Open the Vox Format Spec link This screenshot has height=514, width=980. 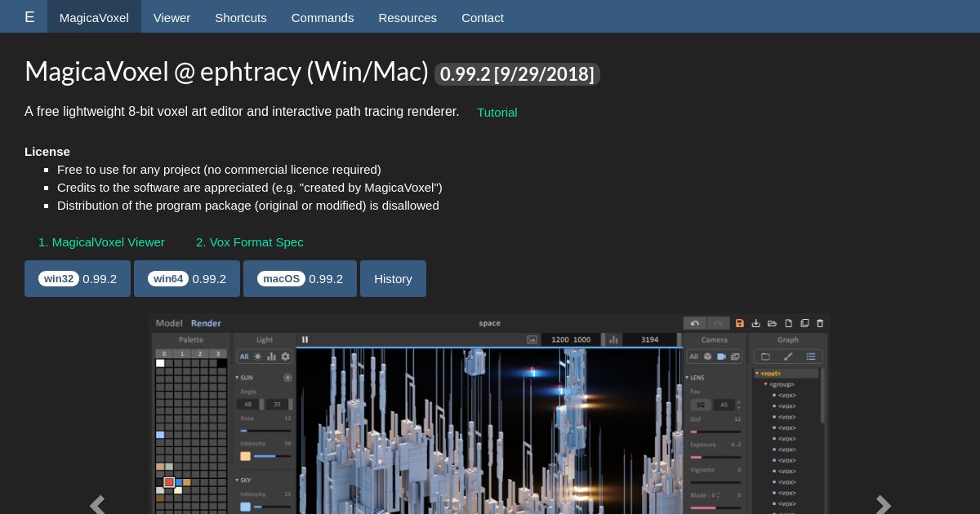tap(249, 242)
